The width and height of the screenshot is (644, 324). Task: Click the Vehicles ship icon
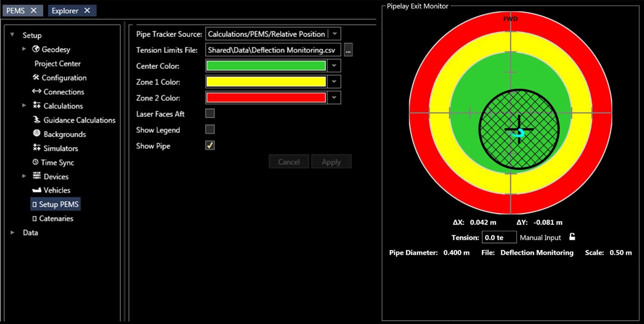click(36, 190)
